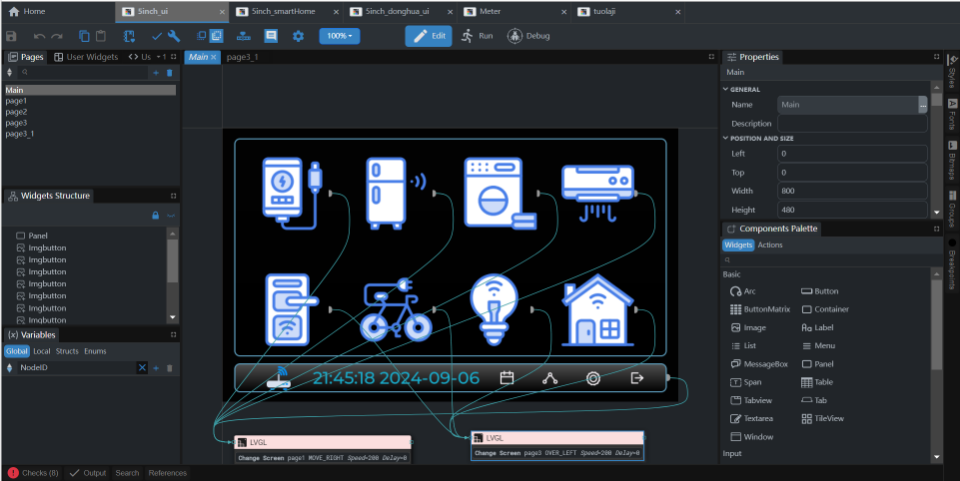Viewport: 960px width, 481px height.
Task: Select the refrigerator image button on canvas
Action: coord(396,193)
